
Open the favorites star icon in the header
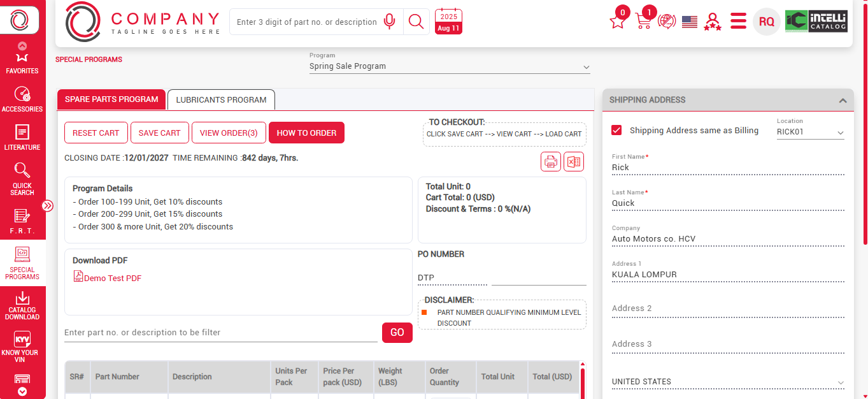click(x=618, y=21)
